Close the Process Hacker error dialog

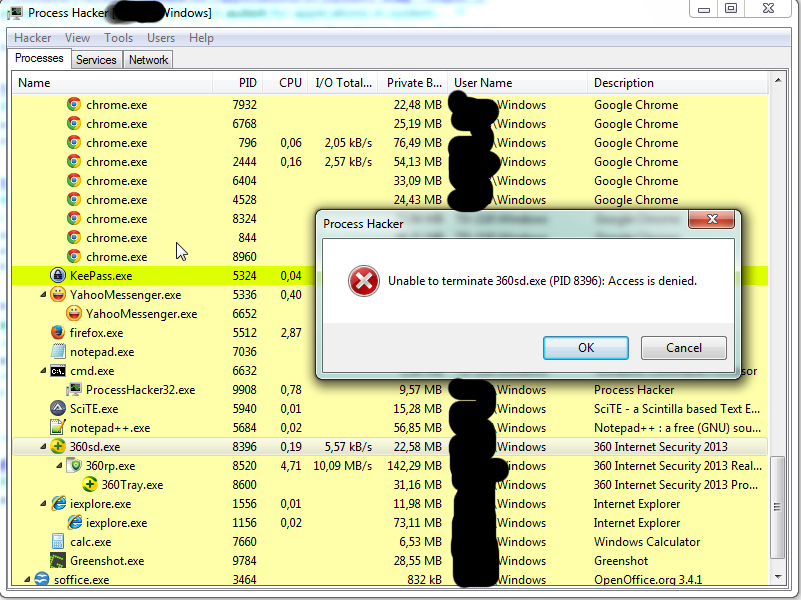(712, 219)
